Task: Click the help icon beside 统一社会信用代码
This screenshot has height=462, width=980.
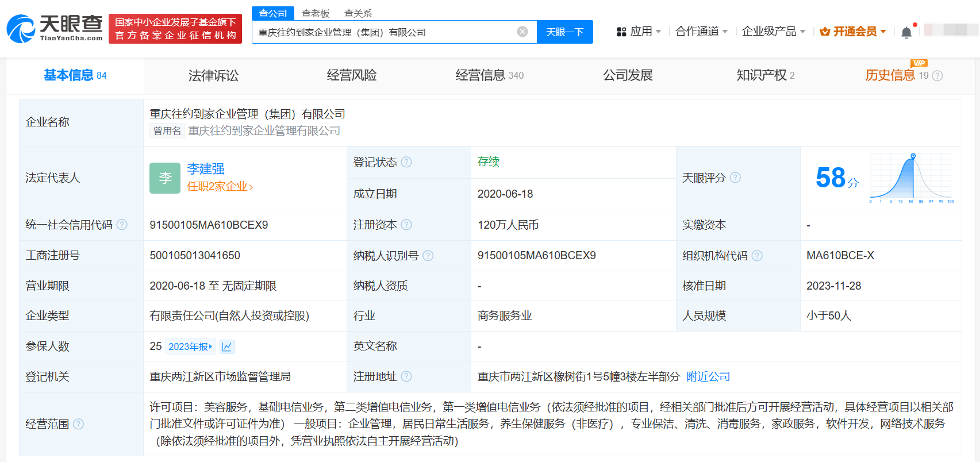Action: 122,225
